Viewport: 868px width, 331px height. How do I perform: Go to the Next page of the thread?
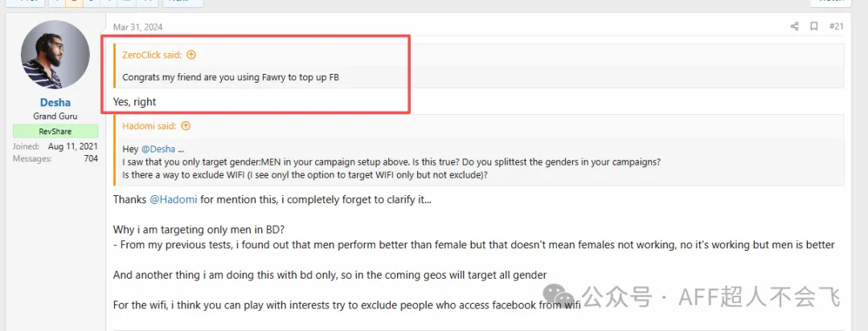(x=181, y=2)
